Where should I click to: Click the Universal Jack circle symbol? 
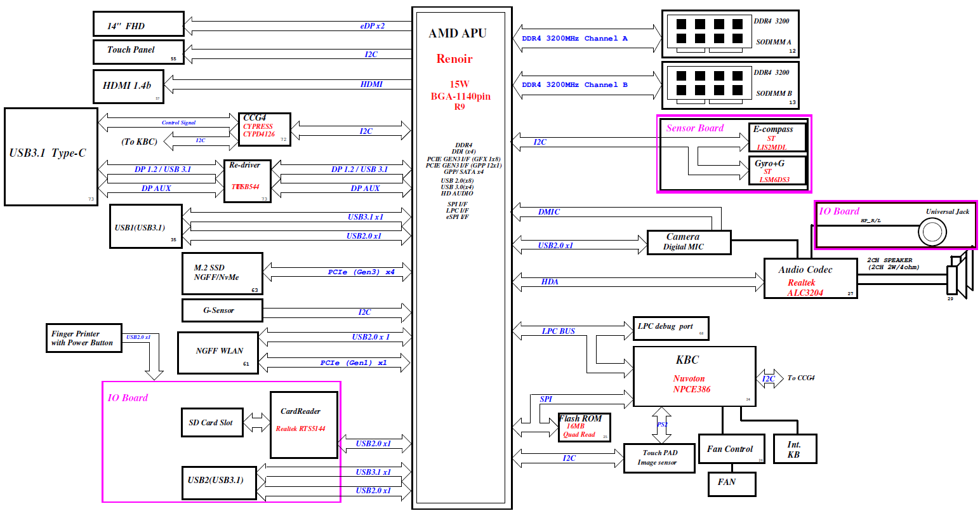coord(932,232)
